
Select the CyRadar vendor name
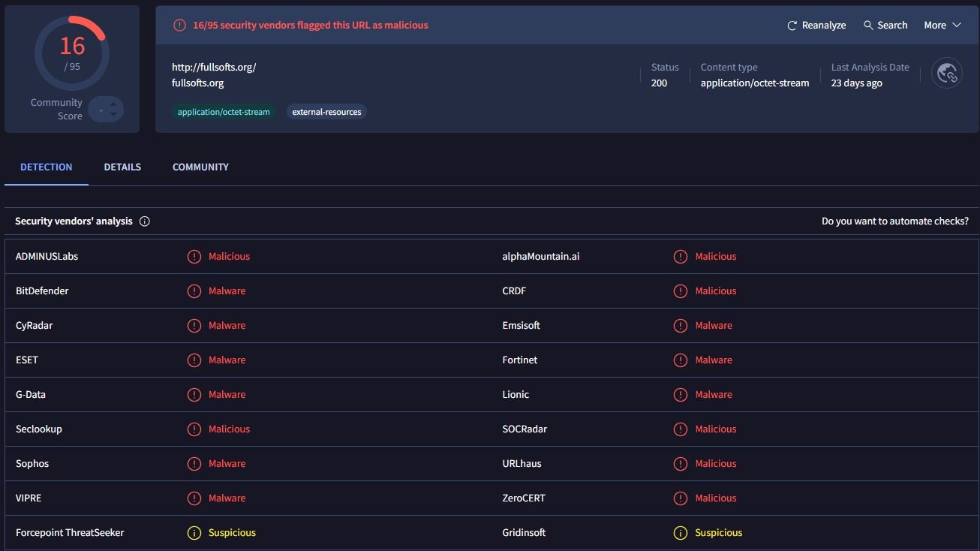click(x=35, y=326)
